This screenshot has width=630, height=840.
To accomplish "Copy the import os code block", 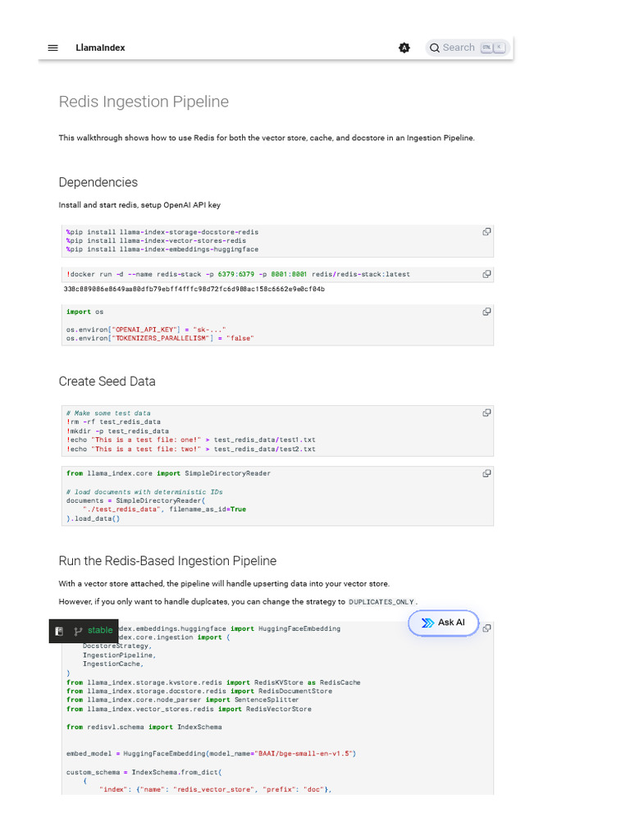I will (x=486, y=312).
